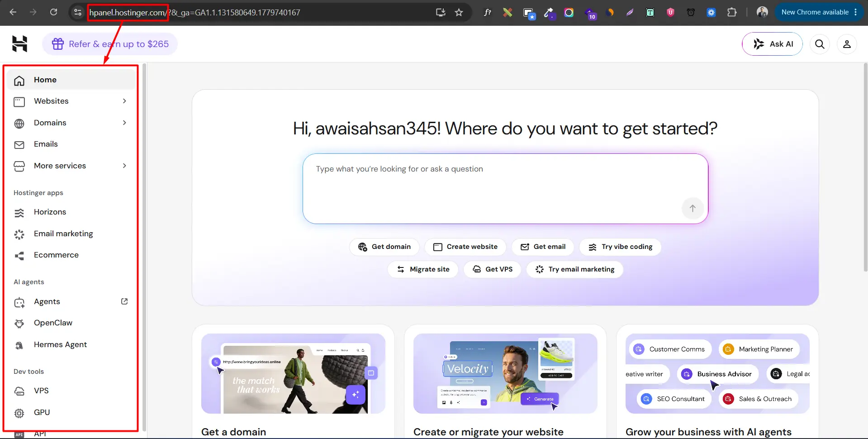Click the Domains globe icon
868x439 pixels.
pos(19,124)
